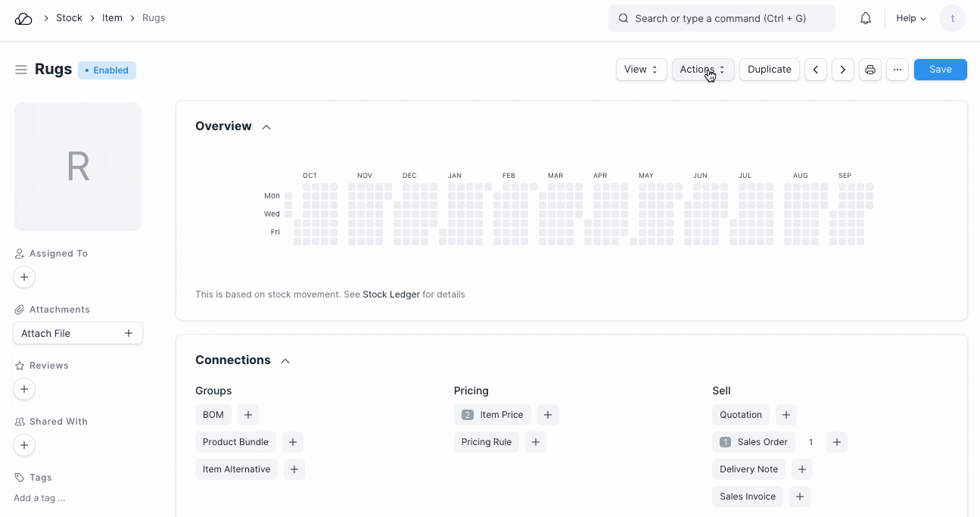Open the Help menu

[910, 18]
